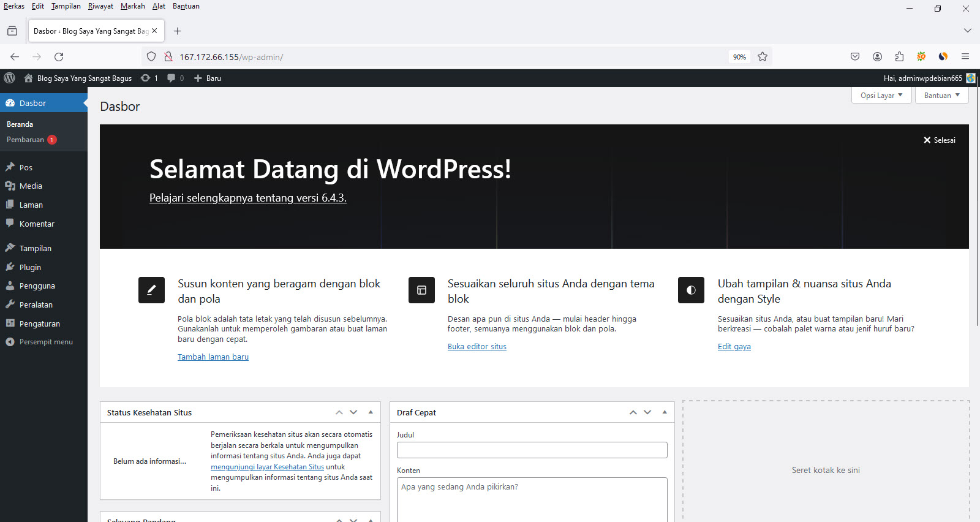Click into the Judul input field

(532, 450)
